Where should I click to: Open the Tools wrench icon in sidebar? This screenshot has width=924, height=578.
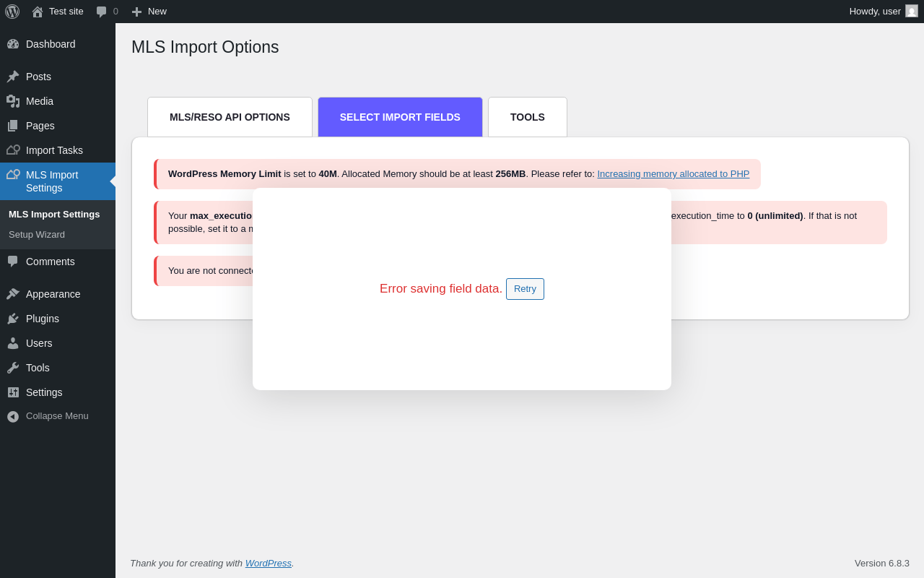coord(13,368)
